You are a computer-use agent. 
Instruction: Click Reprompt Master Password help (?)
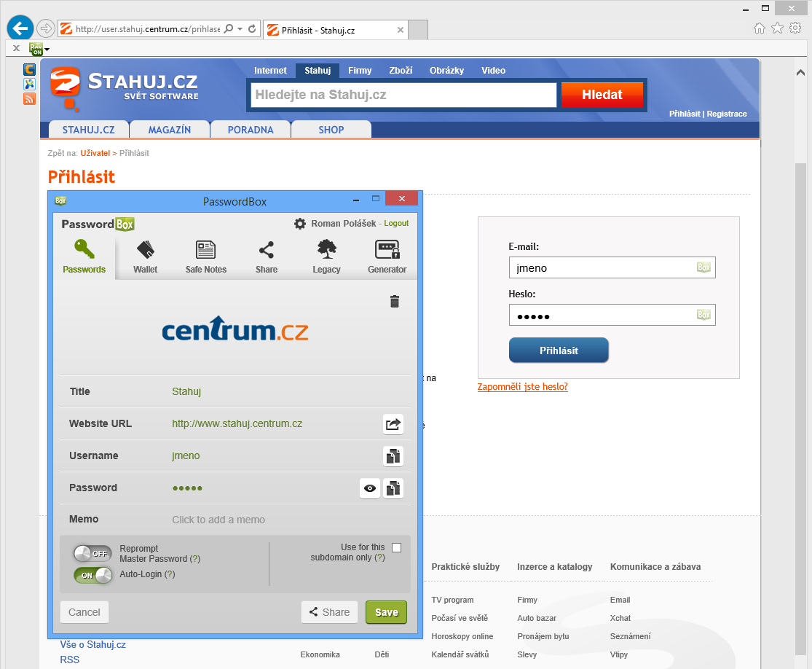pos(194,559)
